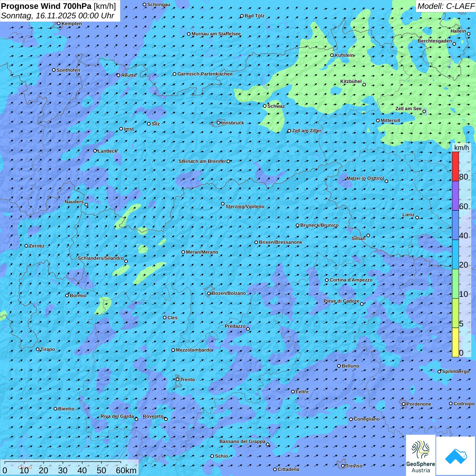This screenshot has width=476, height=476.
Task: Click the Feltre location dot
Action: (x=293, y=392)
